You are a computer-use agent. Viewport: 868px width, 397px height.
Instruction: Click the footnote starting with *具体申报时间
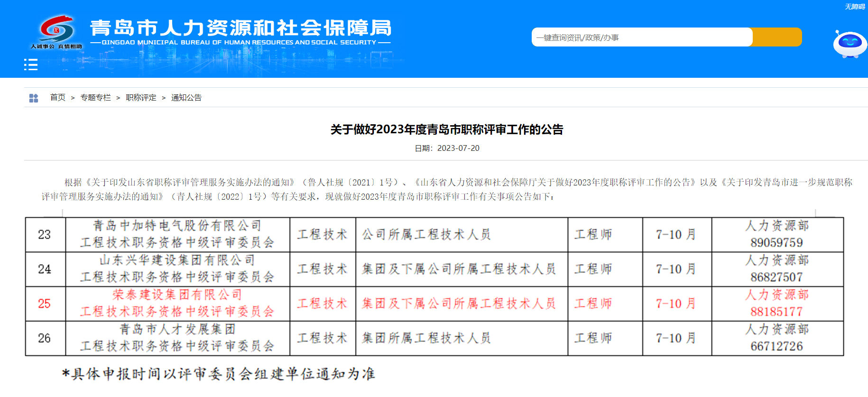218,374
